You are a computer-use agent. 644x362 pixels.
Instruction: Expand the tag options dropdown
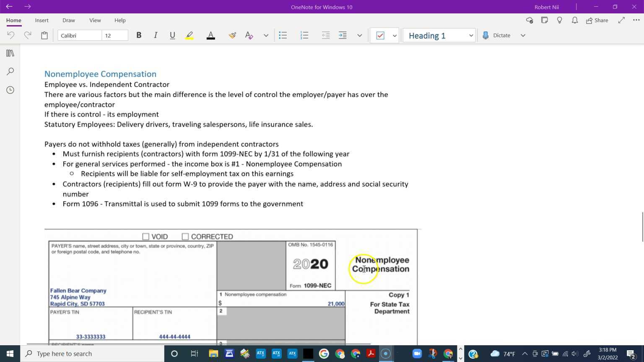pos(394,36)
